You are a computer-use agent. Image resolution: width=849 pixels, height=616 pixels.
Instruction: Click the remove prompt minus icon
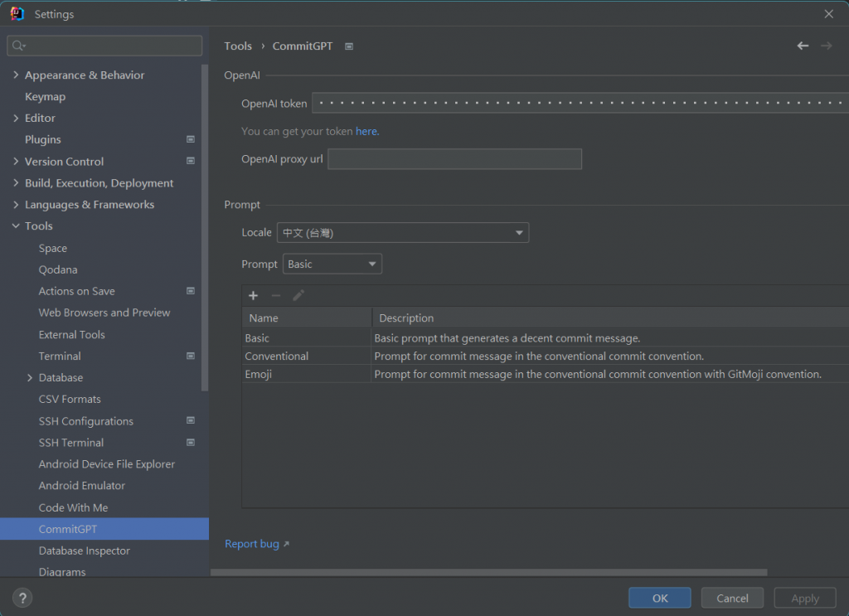[x=276, y=296]
